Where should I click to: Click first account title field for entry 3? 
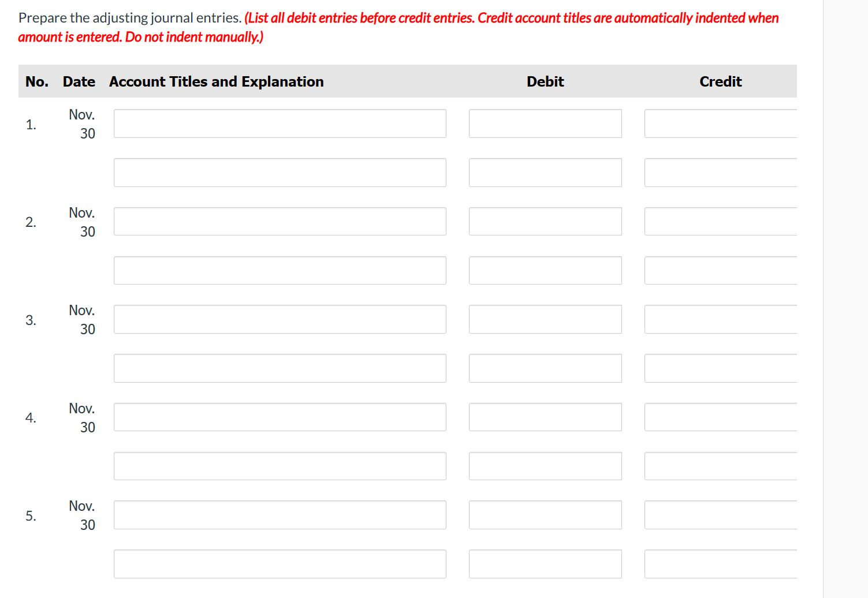click(280, 319)
